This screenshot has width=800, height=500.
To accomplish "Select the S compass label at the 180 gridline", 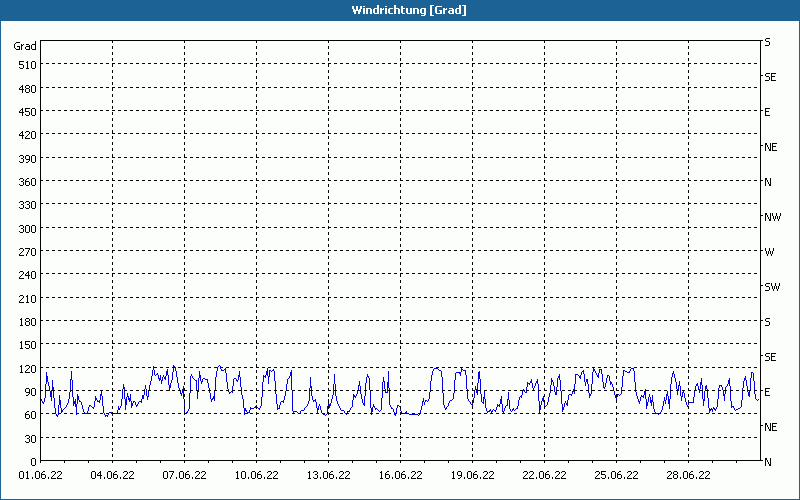I will click(767, 322).
